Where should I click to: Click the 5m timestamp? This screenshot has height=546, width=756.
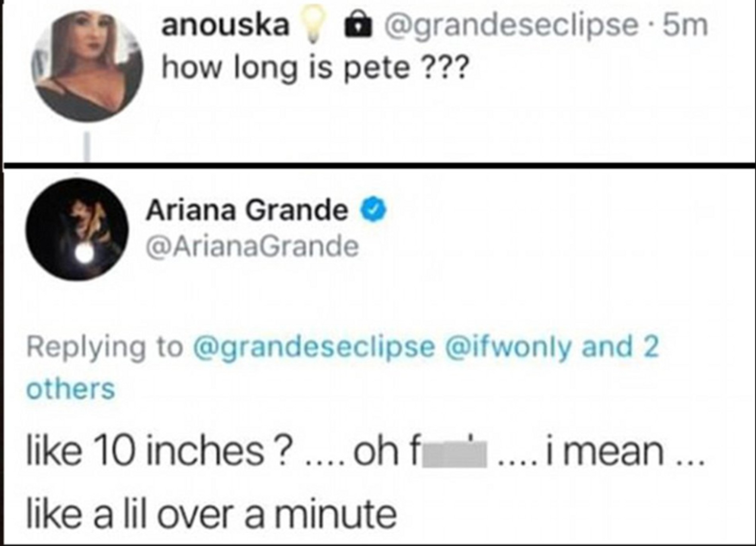click(686, 25)
